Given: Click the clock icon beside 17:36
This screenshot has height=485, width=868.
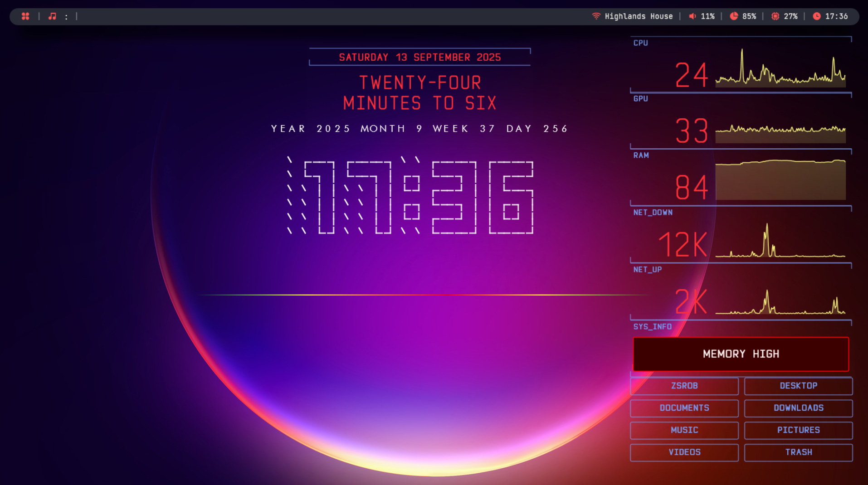Looking at the screenshot, I should click(816, 16).
